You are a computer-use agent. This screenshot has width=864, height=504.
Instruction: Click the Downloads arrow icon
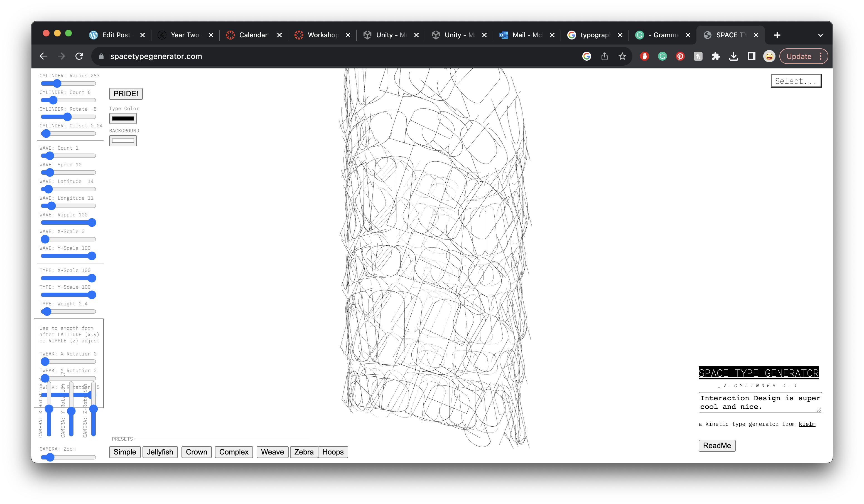[734, 56]
